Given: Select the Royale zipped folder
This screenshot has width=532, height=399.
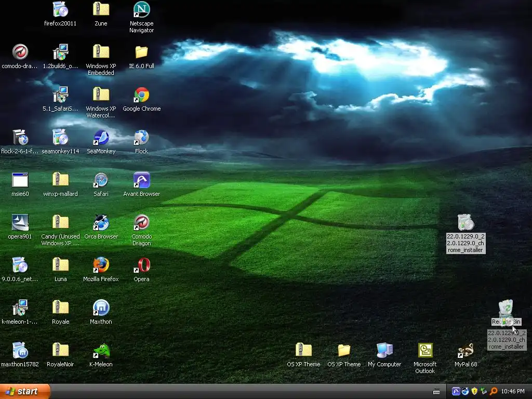Looking at the screenshot, I should (60, 308).
